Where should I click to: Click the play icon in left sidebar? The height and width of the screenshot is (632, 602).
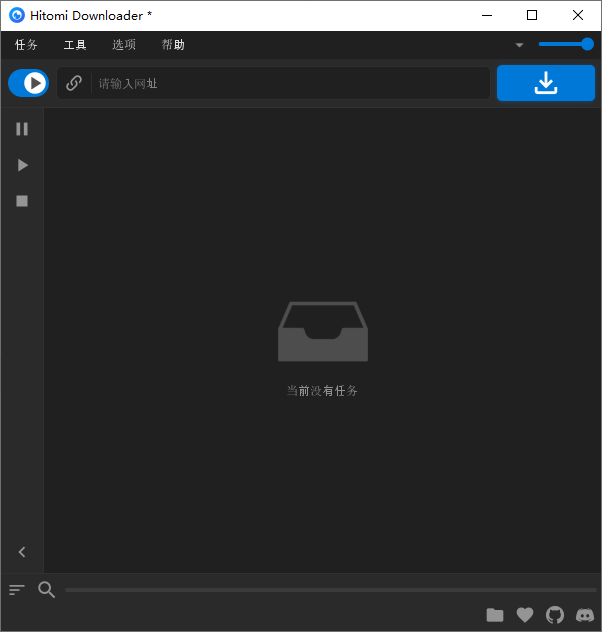[x=22, y=165]
